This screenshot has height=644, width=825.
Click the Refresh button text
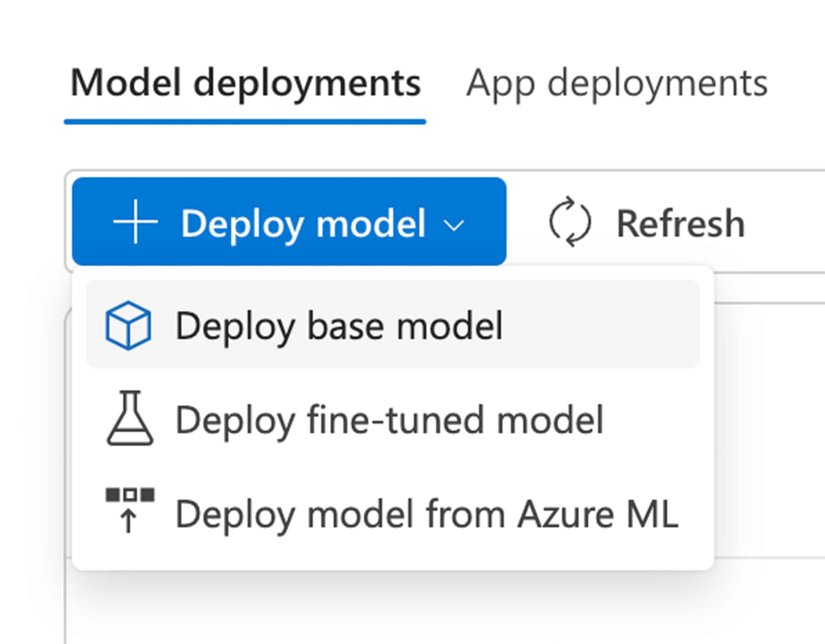[680, 224]
